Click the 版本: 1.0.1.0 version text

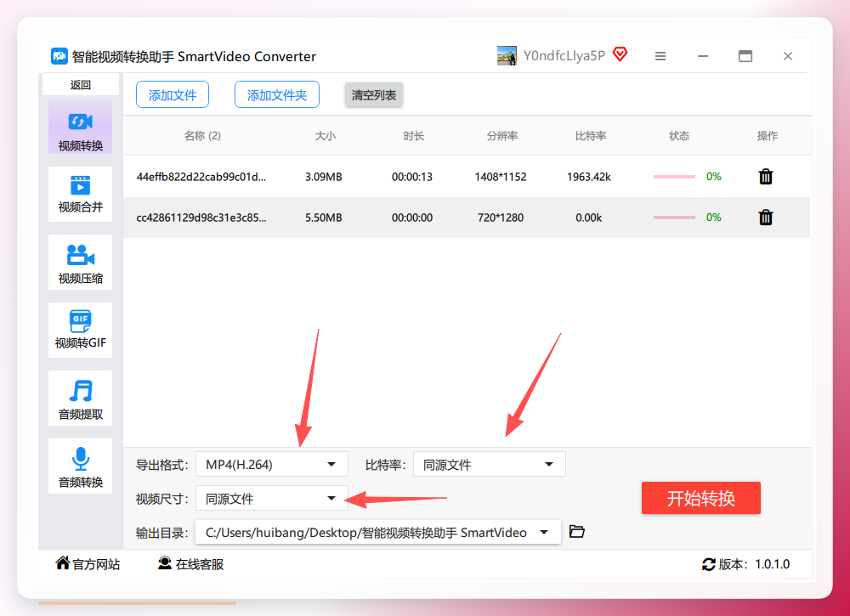754,564
